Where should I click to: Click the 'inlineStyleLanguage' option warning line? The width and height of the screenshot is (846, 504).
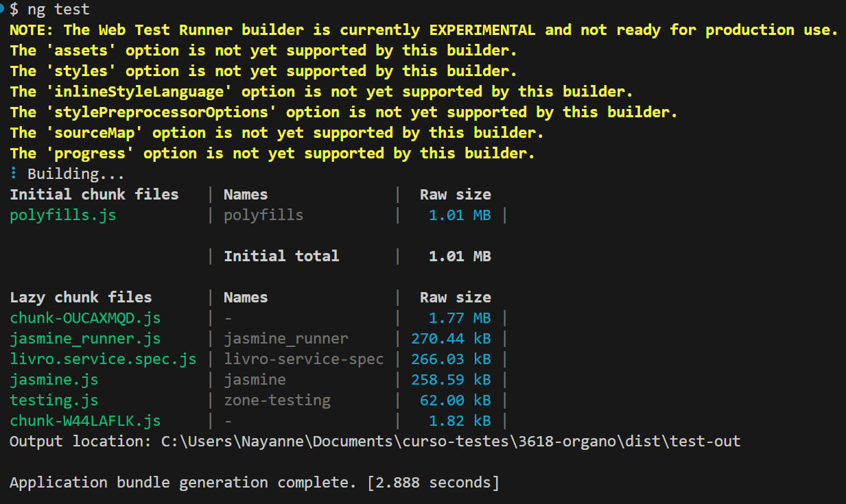(321, 92)
